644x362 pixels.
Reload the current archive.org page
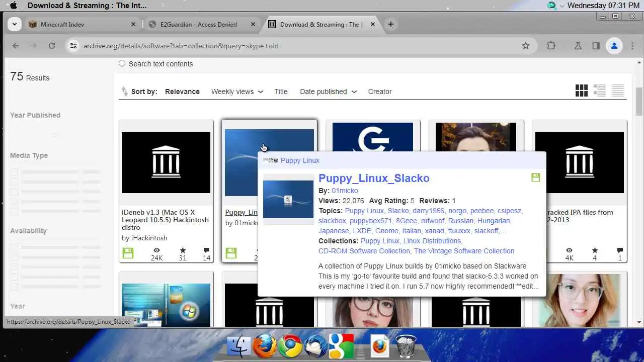(x=51, y=46)
